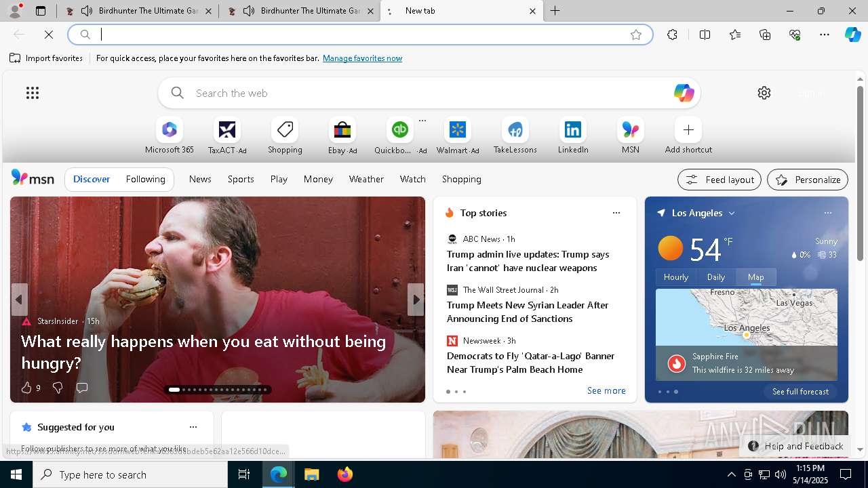Open the Walmart ad shortcut
The height and width of the screenshot is (488, 868).
point(458,136)
